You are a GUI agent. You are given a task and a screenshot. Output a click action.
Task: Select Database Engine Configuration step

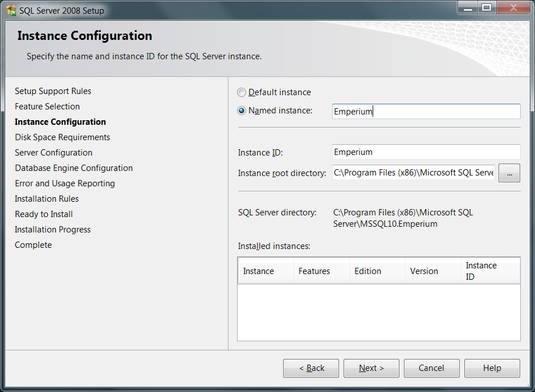coord(73,168)
